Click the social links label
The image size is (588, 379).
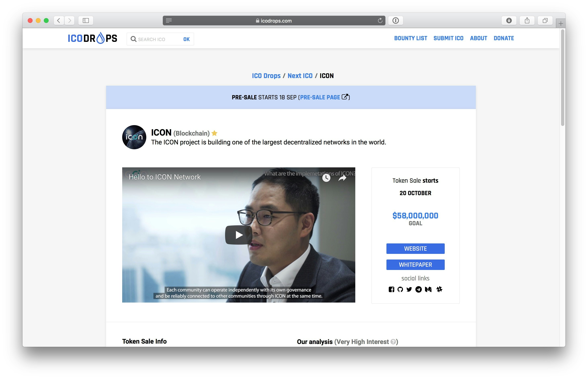pyautogui.click(x=415, y=278)
